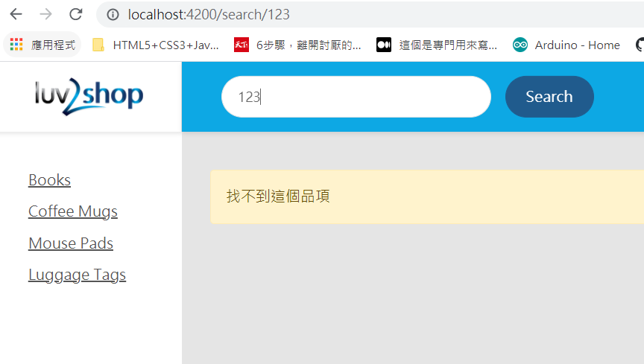Screen dimensions: 644x364
Task: Open the 6步驟，離開討厭的... bookmark
Action: (x=297, y=45)
